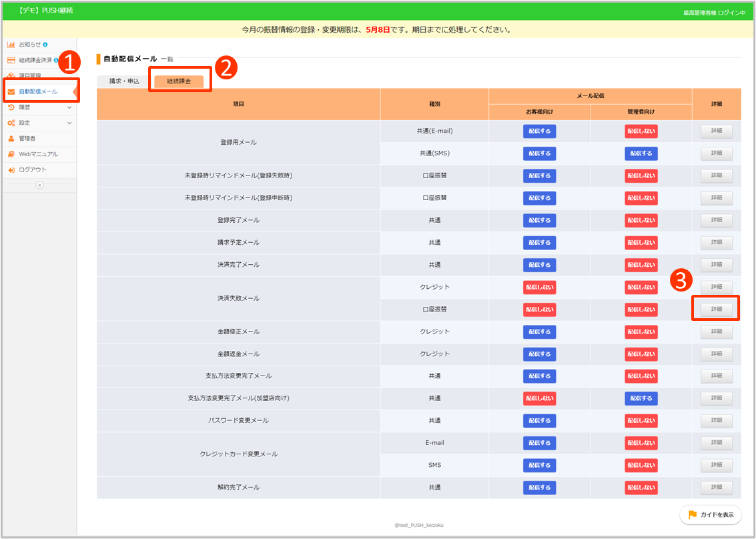Open Webマニュアル via its book icon
Image resolution: width=756 pixels, height=539 pixels.
(x=11, y=154)
